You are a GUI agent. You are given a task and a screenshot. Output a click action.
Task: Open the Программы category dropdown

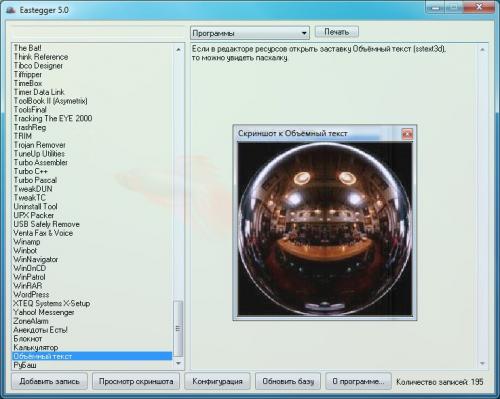point(250,33)
